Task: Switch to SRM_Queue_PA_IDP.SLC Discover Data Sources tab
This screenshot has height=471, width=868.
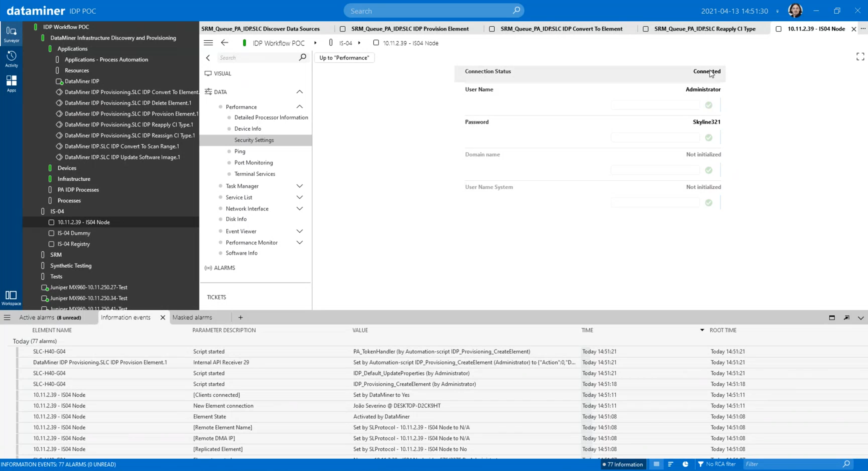Action: click(260, 29)
